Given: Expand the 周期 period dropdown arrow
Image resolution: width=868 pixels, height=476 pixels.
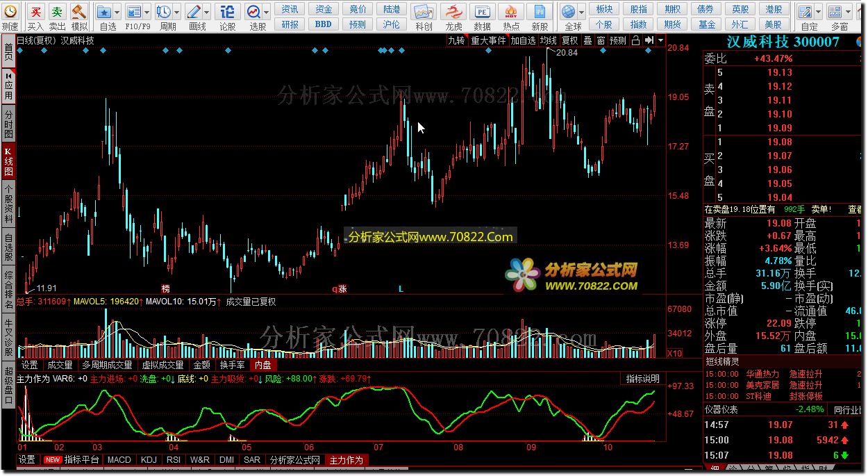Looking at the screenshot, I should (176, 12).
